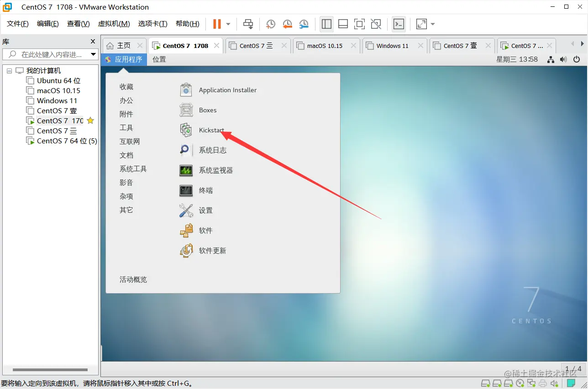Image resolution: width=588 pixels, height=389 pixels.
Task: Open the 应用程序 applications menu
Action: [x=124, y=59]
